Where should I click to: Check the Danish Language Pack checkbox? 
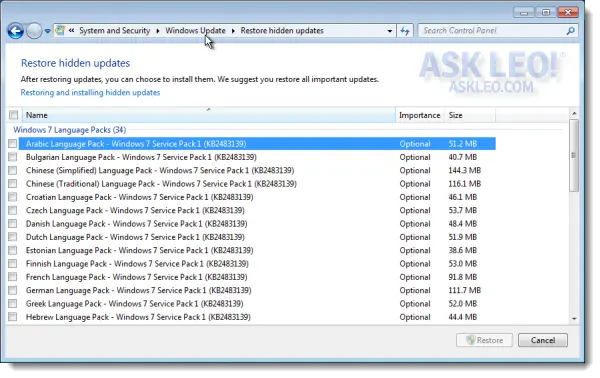tap(13, 223)
